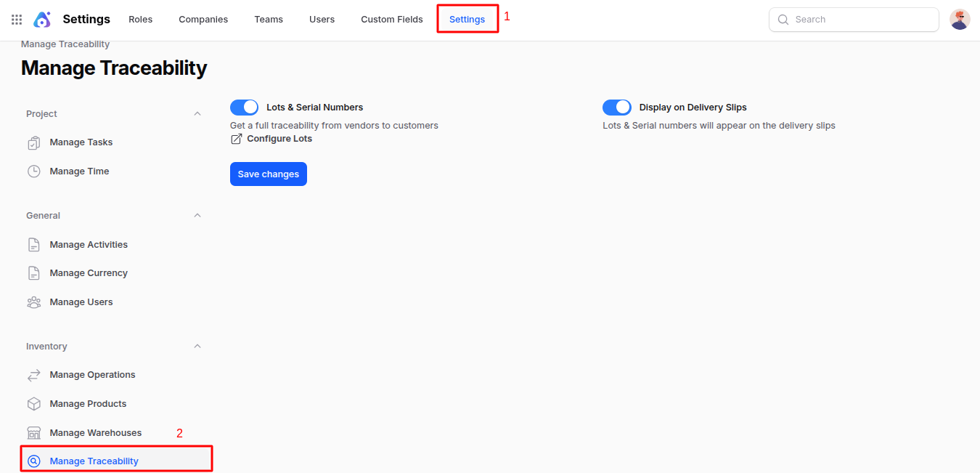Click the Manage Operations arrows icon
This screenshot has width=980, height=473.
(33, 375)
